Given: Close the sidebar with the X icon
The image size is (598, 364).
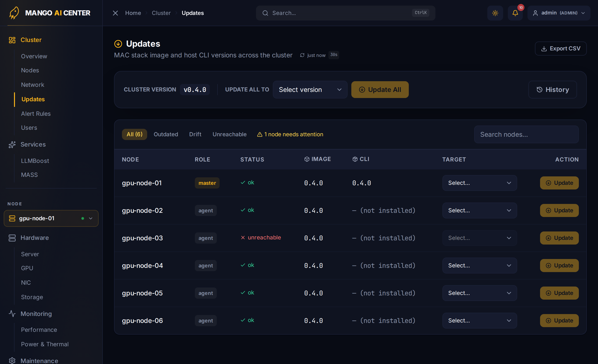Looking at the screenshot, I should (x=115, y=13).
